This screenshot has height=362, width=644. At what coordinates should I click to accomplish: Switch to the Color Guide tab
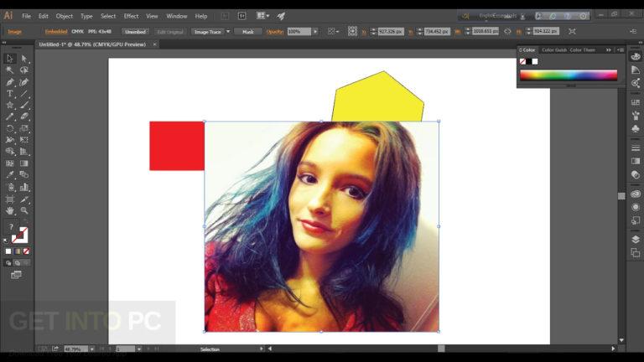tap(554, 50)
